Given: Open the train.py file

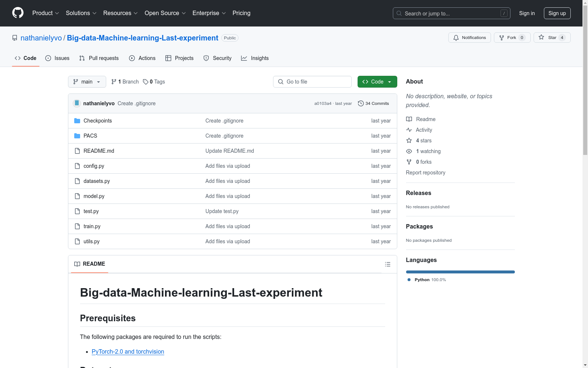Looking at the screenshot, I should (x=92, y=226).
